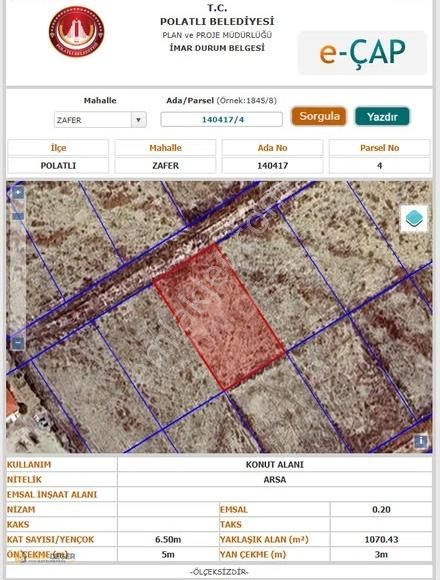Click the height value '6.50m'
440x580 pixels.
click(168, 540)
